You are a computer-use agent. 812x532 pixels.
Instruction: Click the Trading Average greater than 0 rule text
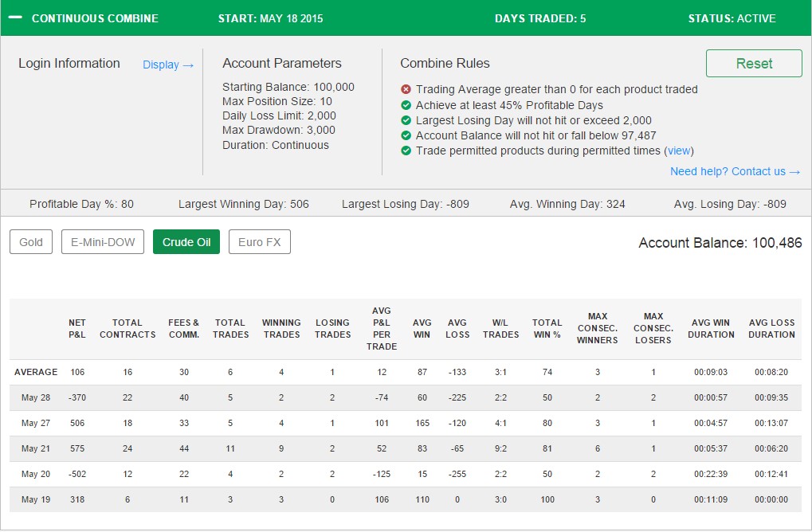pyautogui.click(x=557, y=89)
